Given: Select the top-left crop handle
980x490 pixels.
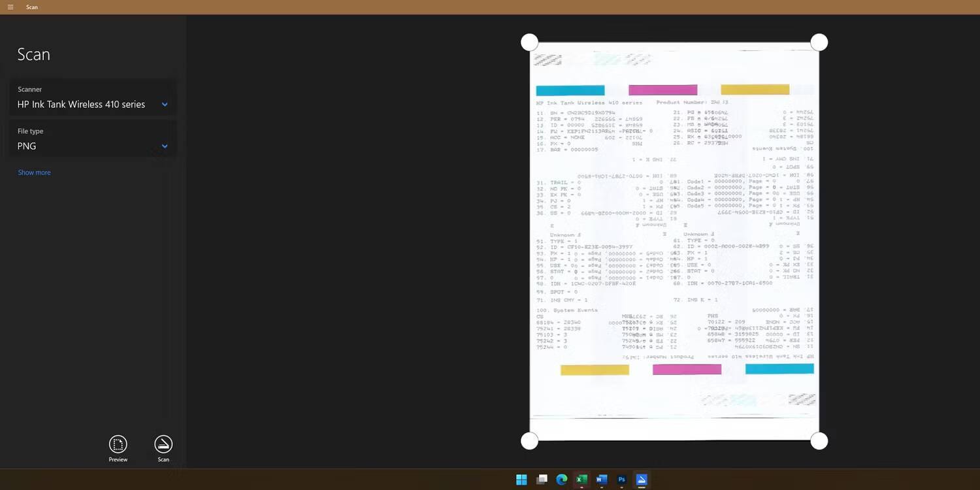Looking at the screenshot, I should pyautogui.click(x=530, y=42).
